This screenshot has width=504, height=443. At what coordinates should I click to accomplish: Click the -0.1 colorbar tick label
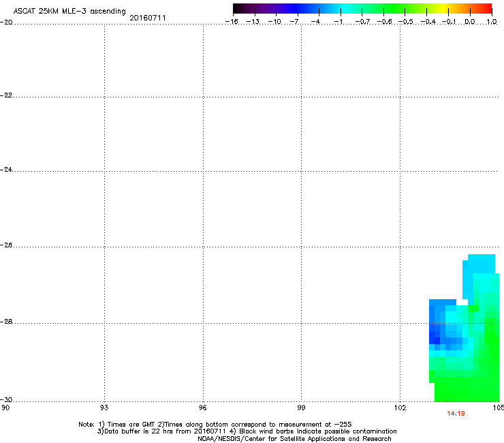click(x=449, y=22)
